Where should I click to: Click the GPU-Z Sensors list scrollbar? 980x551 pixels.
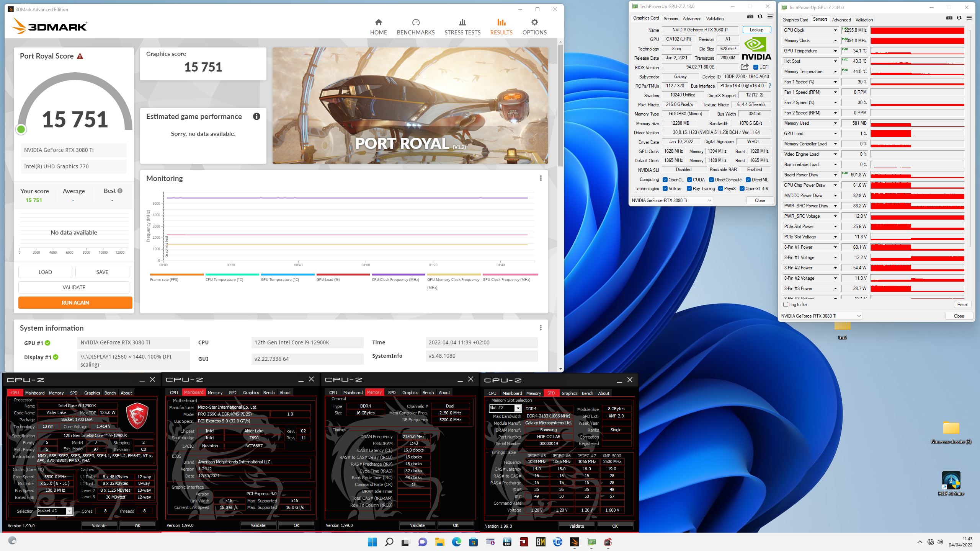coord(970,138)
